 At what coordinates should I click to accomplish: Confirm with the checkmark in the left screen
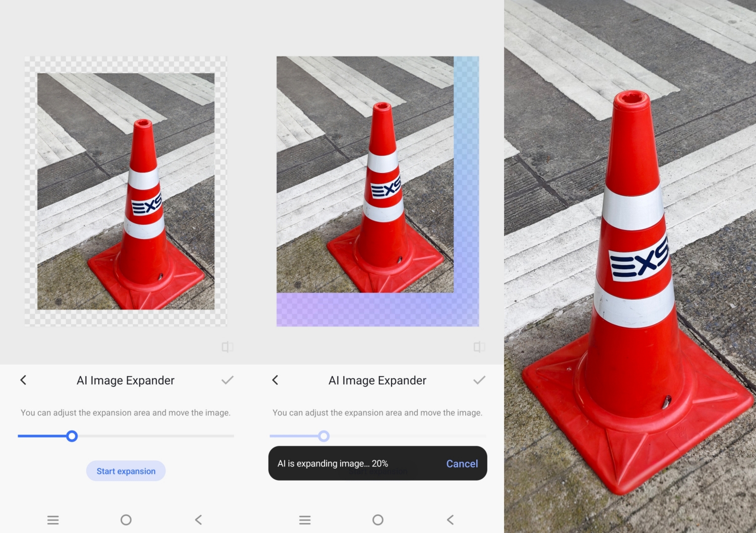(x=227, y=380)
